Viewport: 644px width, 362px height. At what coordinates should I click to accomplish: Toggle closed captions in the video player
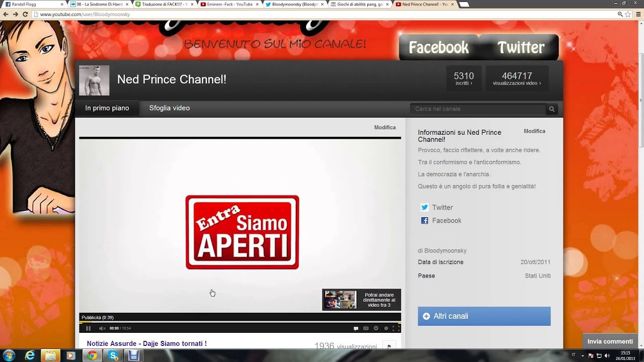[366, 328]
